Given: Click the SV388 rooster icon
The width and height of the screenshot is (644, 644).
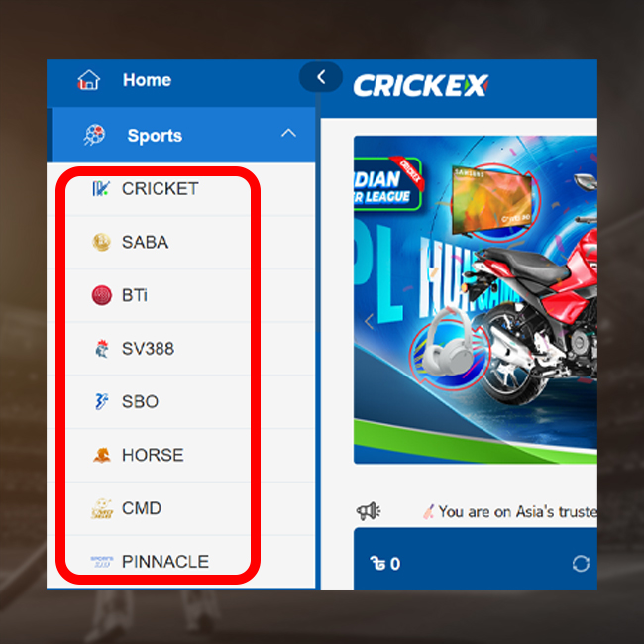Looking at the screenshot, I should (101, 349).
